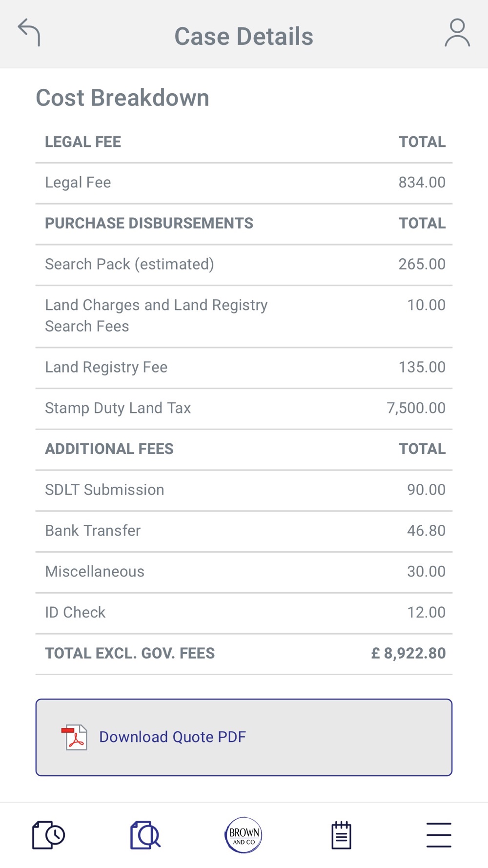Select the Land Registry Fee row
Image resolution: width=488 pixels, height=868 pixels.
[x=244, y=368]
